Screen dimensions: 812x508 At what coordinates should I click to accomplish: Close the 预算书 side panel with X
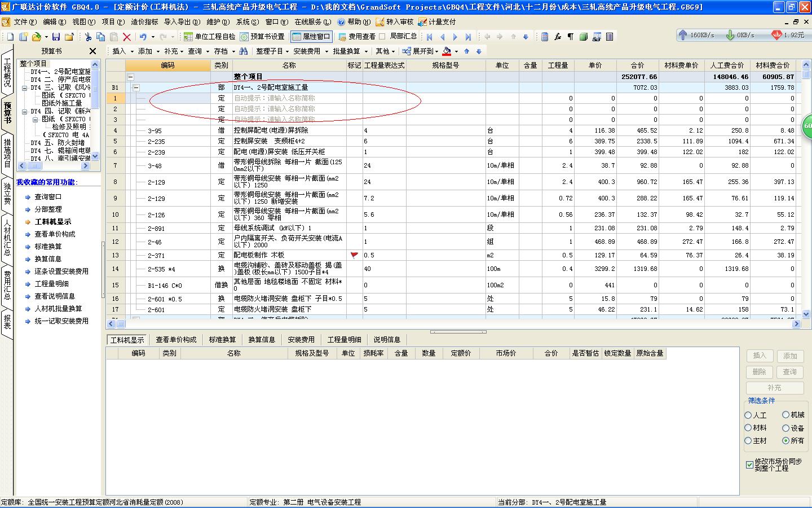coord(93,51)
